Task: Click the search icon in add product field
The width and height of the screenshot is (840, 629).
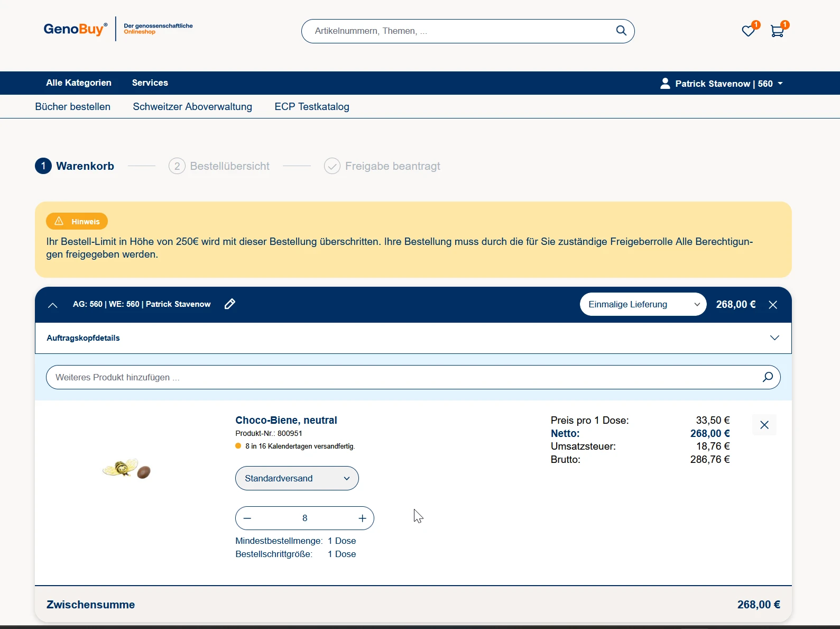Action: click(768, 377)
